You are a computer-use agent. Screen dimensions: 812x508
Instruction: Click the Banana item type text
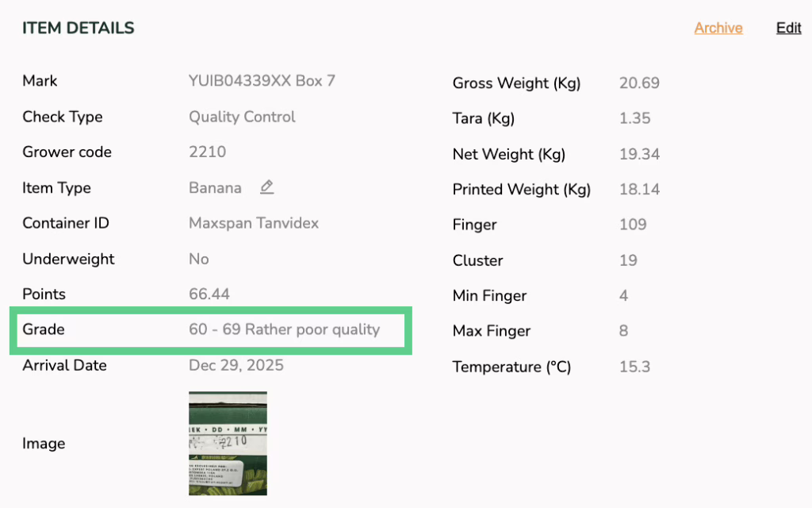coord(215,188)
